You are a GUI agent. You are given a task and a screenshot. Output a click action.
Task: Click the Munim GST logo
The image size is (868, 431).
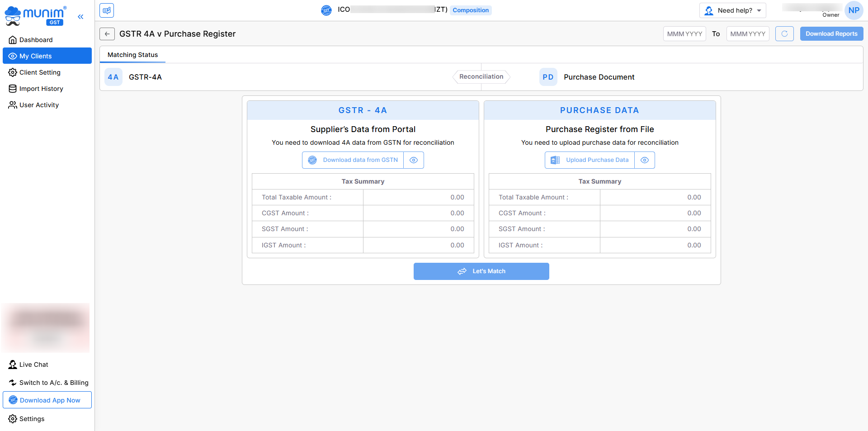(x=35, y=15)
